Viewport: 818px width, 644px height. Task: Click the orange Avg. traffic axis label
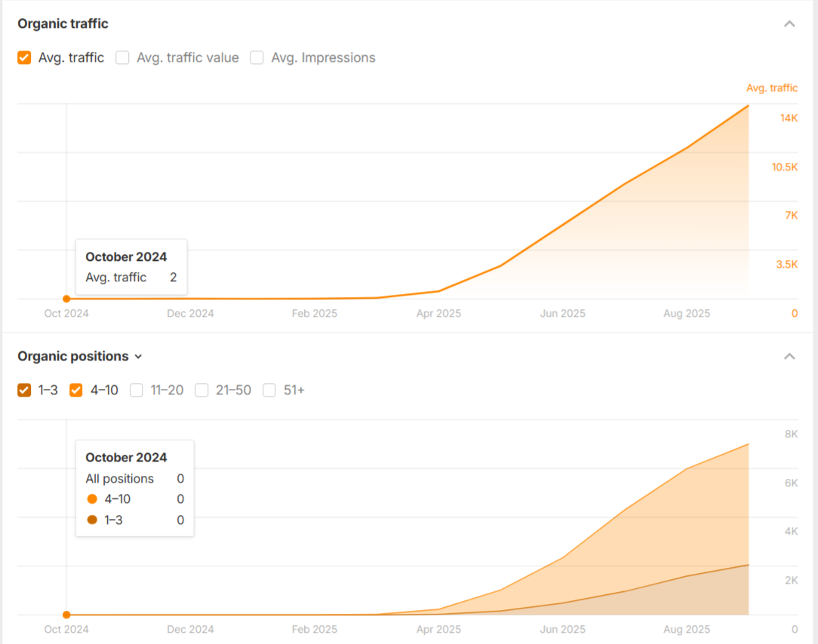tap(771, 88)
